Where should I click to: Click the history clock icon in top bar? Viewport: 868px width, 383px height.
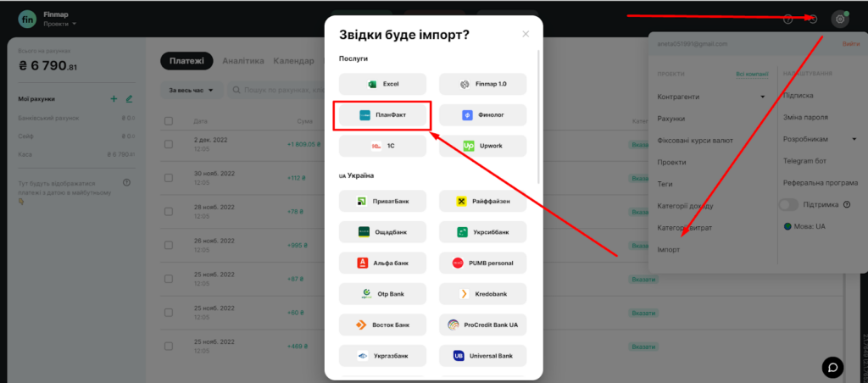coord(813,19)
